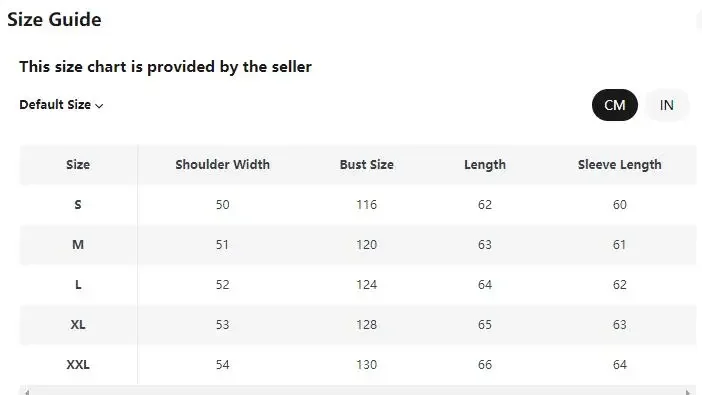702x395 pixels.
Task: Click bust size value 130 for XXL
Action: 367,365
